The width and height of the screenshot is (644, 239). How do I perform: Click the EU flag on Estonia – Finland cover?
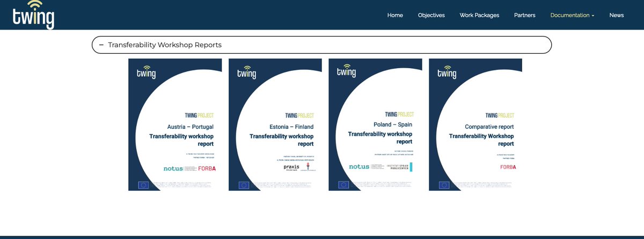244,185
